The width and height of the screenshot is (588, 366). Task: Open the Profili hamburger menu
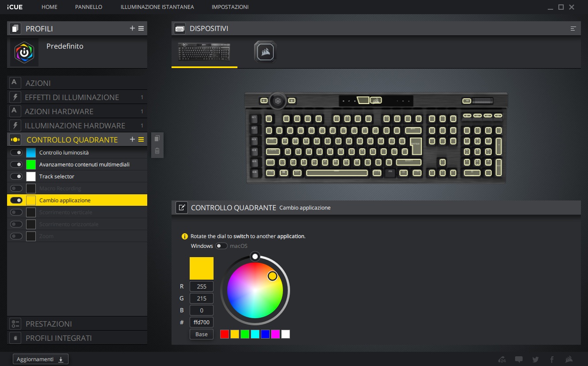pyautogui.click(x=141, y=28)
